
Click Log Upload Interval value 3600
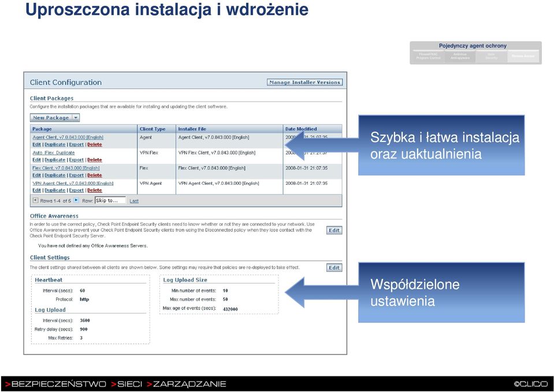click(x=85, y=320)
